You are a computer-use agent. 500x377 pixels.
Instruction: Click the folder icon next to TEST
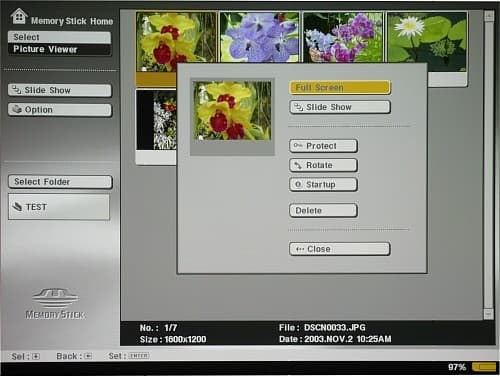17,206
